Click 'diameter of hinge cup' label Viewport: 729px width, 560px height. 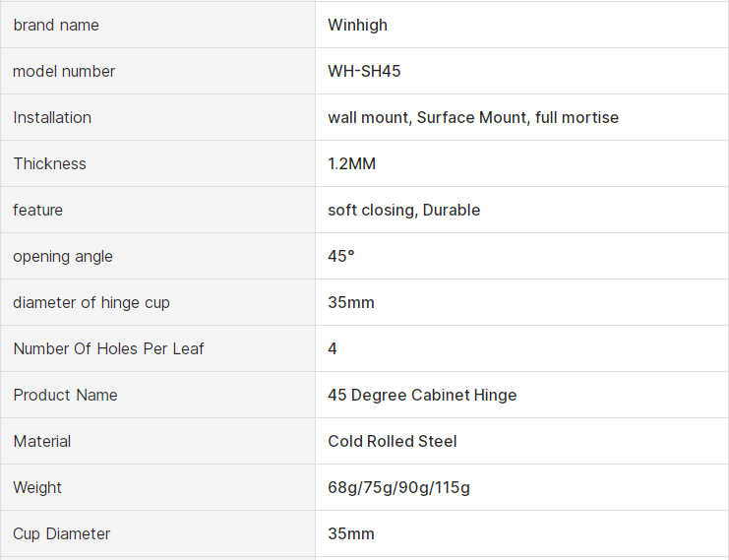[91, 303]
